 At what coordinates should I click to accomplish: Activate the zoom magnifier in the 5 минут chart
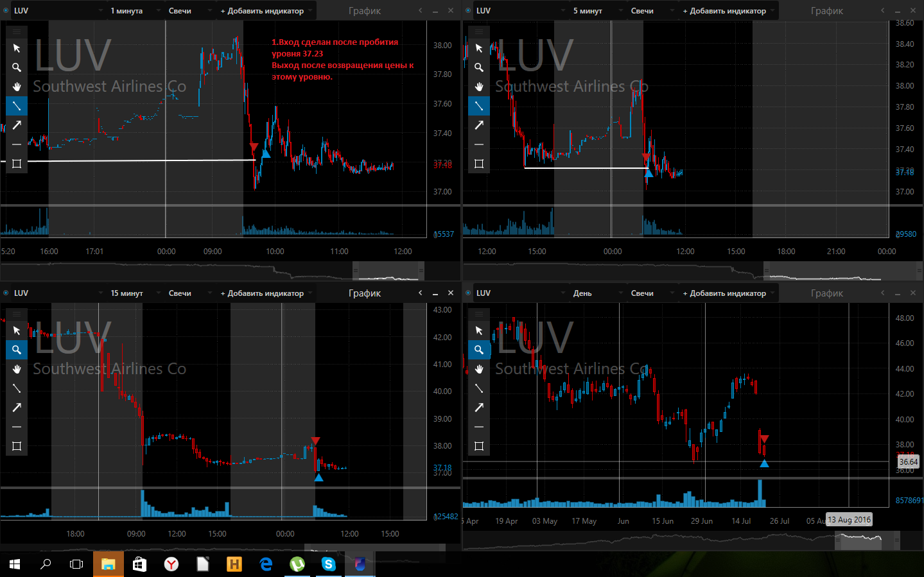coord(479,67)
